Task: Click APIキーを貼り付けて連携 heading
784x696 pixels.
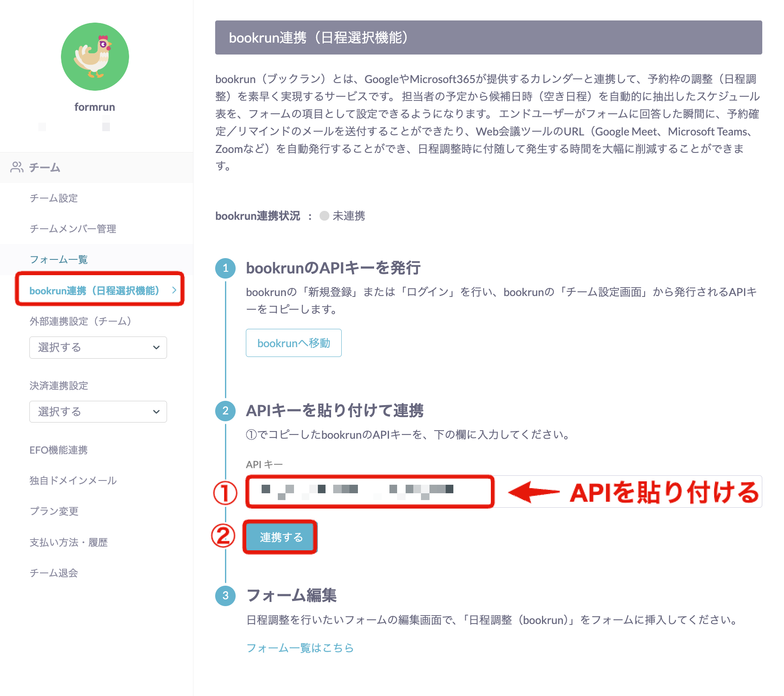Action: tap(334, 411)
